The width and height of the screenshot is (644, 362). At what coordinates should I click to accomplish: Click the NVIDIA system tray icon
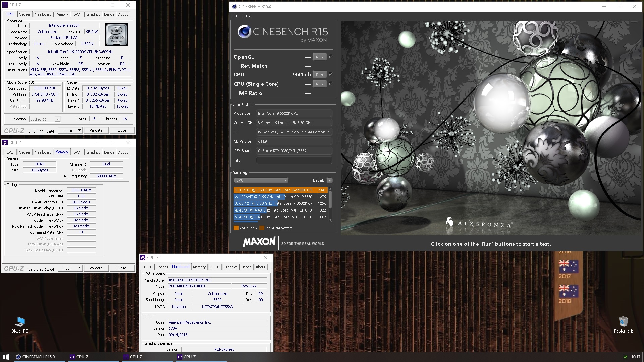pos(625,357)
